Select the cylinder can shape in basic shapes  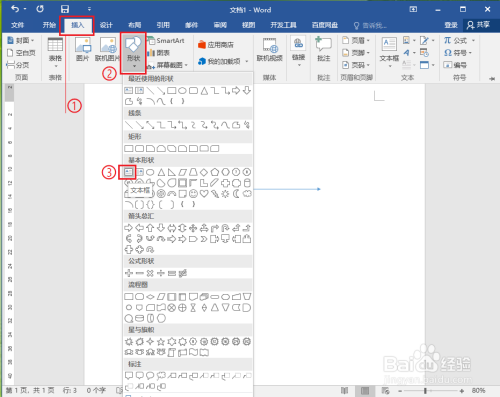[247, 183]
